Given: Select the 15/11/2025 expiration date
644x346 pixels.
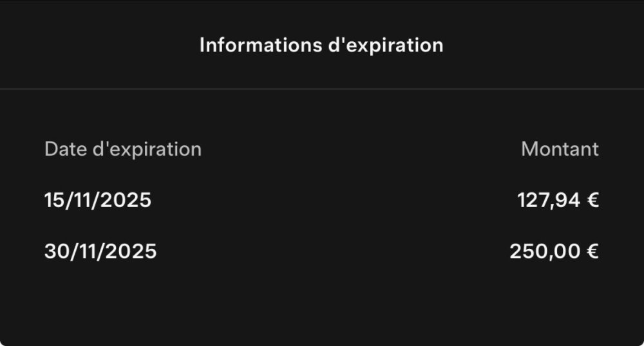Looking at the screenshot, I should pos(98,201).
